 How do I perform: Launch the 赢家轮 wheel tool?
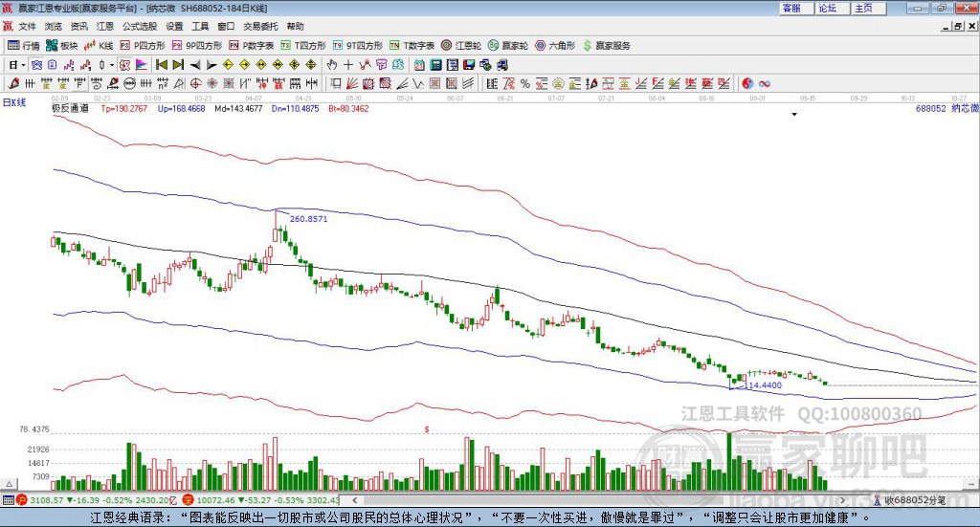point(507,46)
